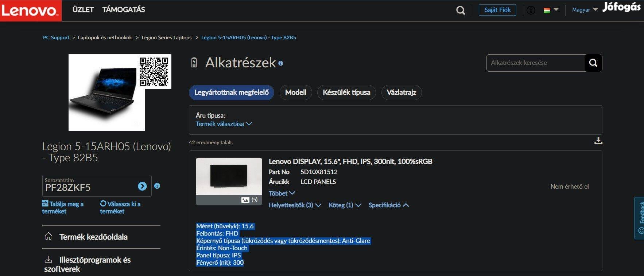The height and width of the screenshot is (276, 644).
Task: Click the battery icon beside Alkatrészek
Action: (x=194, y=63)
